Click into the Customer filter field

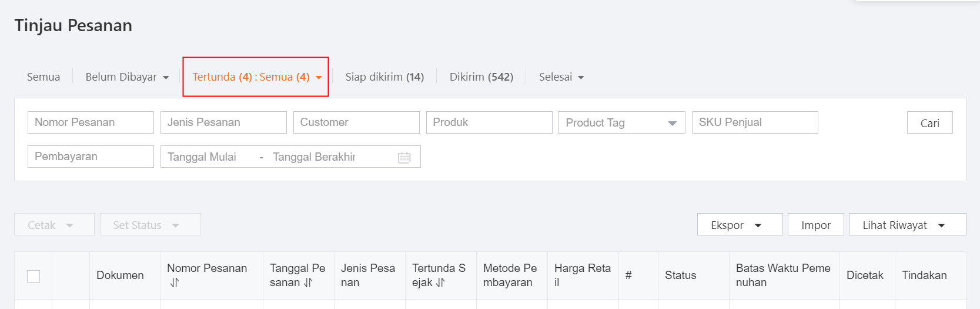[356, 122]
